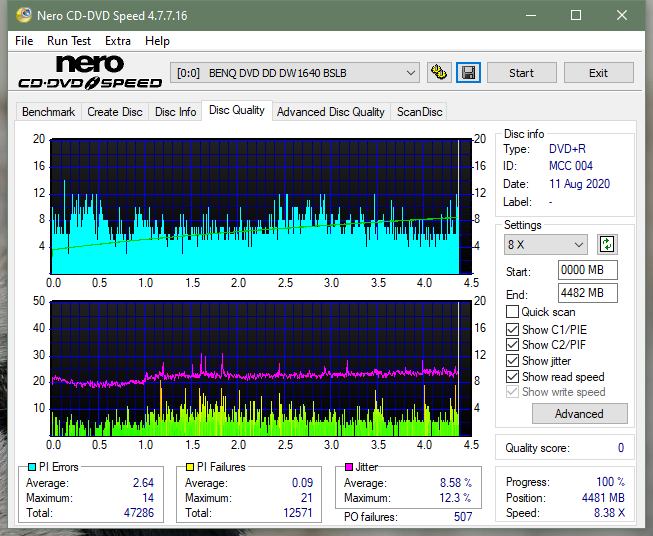653x536 pixels.
Task: Click the Show write speed checkbox
Action: point(512,392)
